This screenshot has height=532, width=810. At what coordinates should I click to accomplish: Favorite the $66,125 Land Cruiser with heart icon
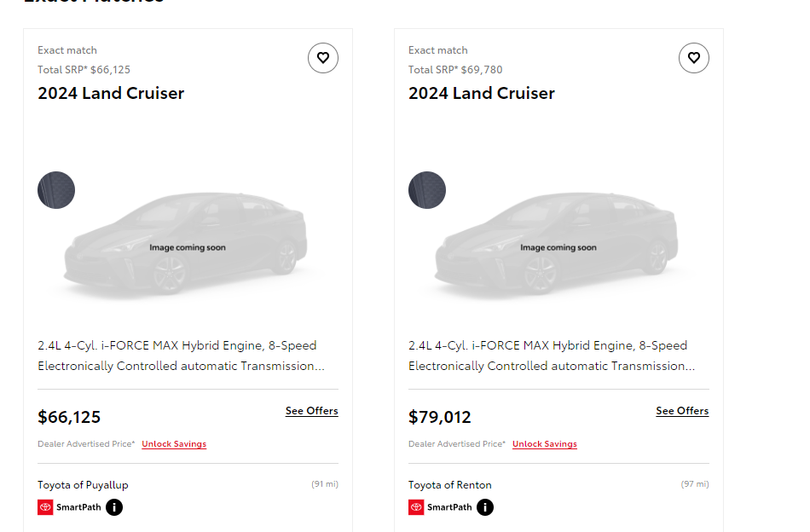(323, 58)
